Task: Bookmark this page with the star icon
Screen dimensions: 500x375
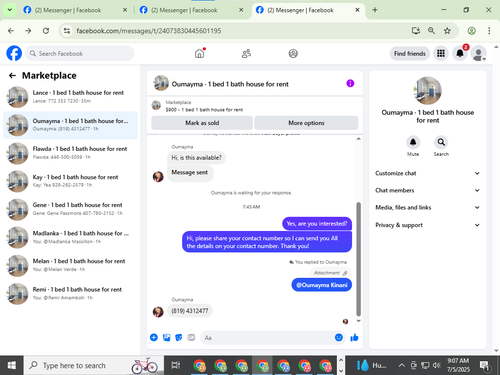Action: (x=447, y=31)
